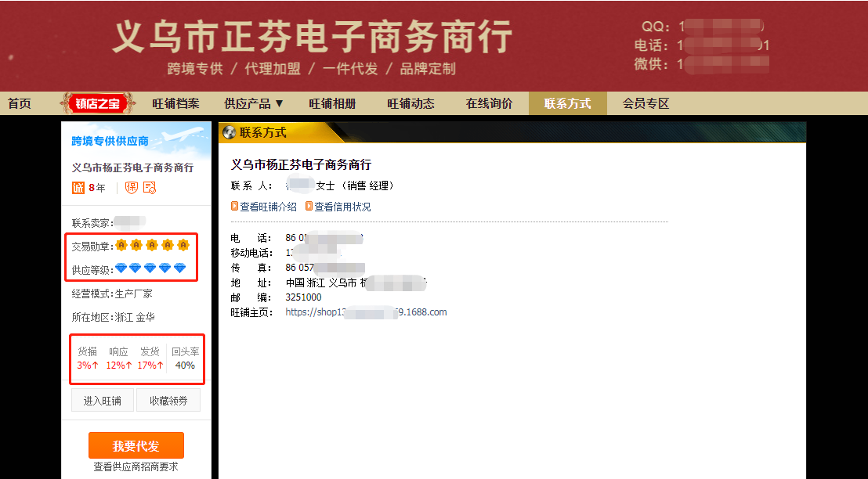Image resolution: width=868 pixels, height=479 pixels.
Task: Expand the 供应产品 dropdown menu
Action: 254,103
